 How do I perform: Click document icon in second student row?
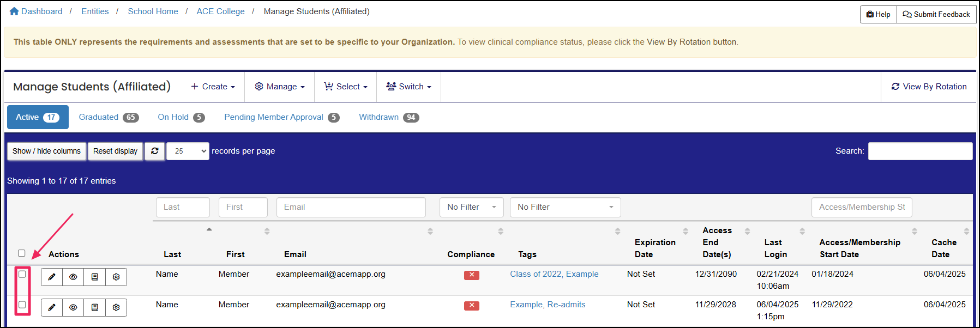click(x=95, y=307)
